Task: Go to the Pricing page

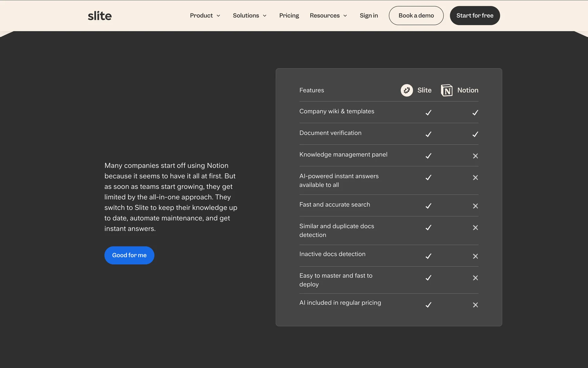Action: (289, 16)
